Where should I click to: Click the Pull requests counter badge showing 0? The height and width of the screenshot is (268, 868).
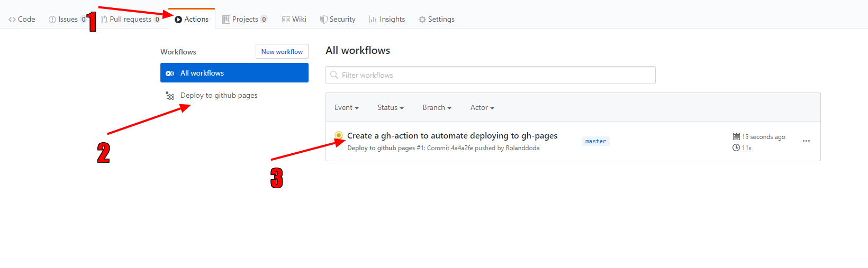(157, 20)
